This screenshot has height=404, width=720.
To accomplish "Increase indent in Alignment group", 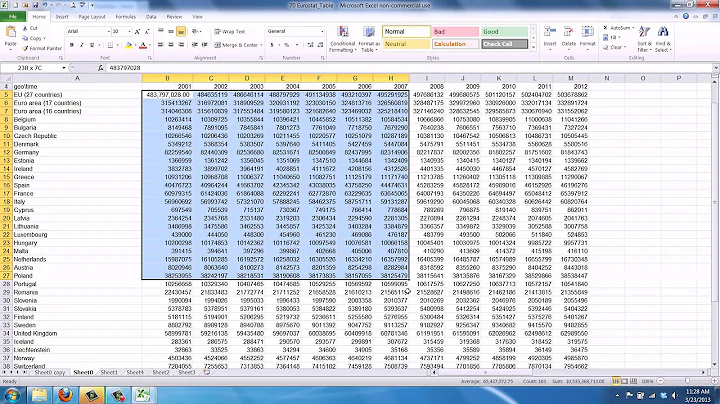I will (205, 45).
